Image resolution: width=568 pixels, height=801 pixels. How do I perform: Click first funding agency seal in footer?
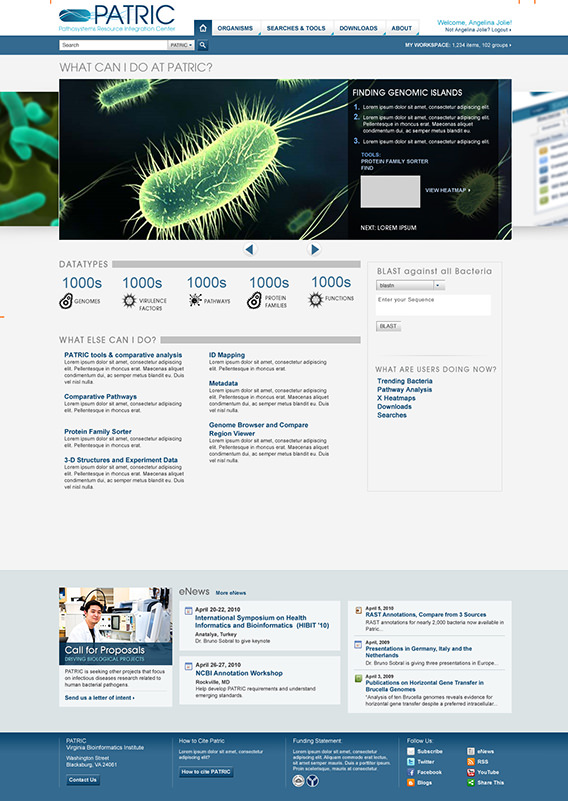pyautogui.click(x=298, y=781)
